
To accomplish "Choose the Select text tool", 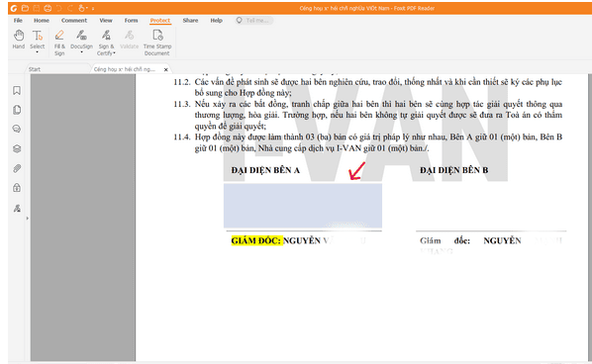I will tap(38, 39).
